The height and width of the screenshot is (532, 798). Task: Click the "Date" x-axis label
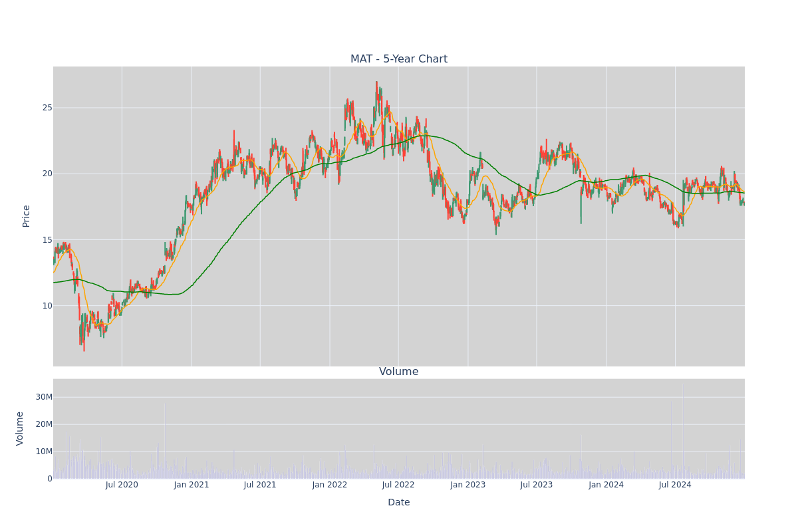[x=399, y=503]
